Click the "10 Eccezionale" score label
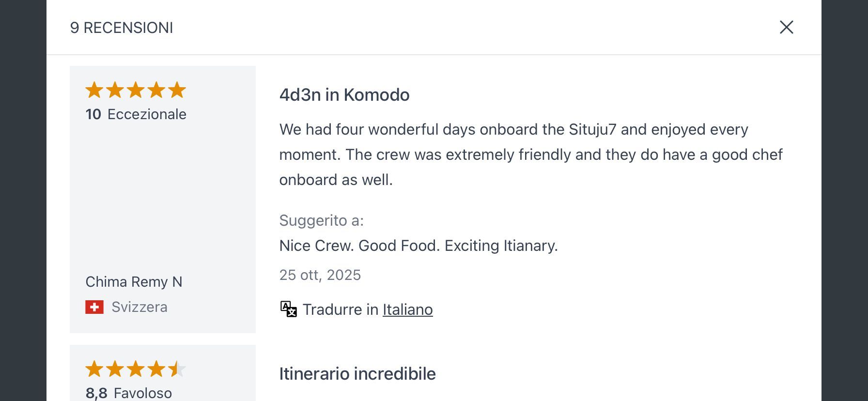Screen dimensions: 868x401 click(x=136, y=114)
